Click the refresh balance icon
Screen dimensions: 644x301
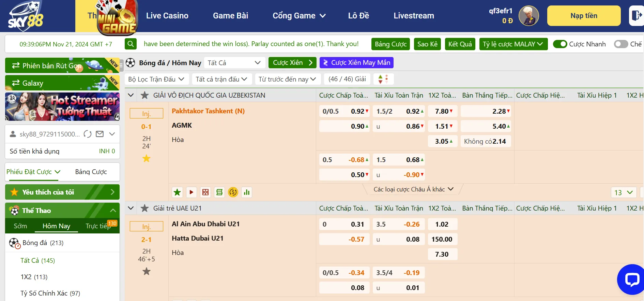tap(88, 134)
